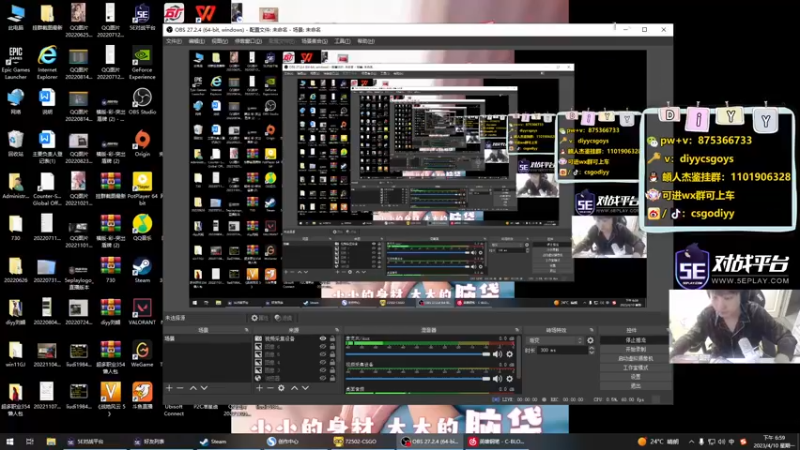Pop out the 转场特效 dock via its header icon

591,330
